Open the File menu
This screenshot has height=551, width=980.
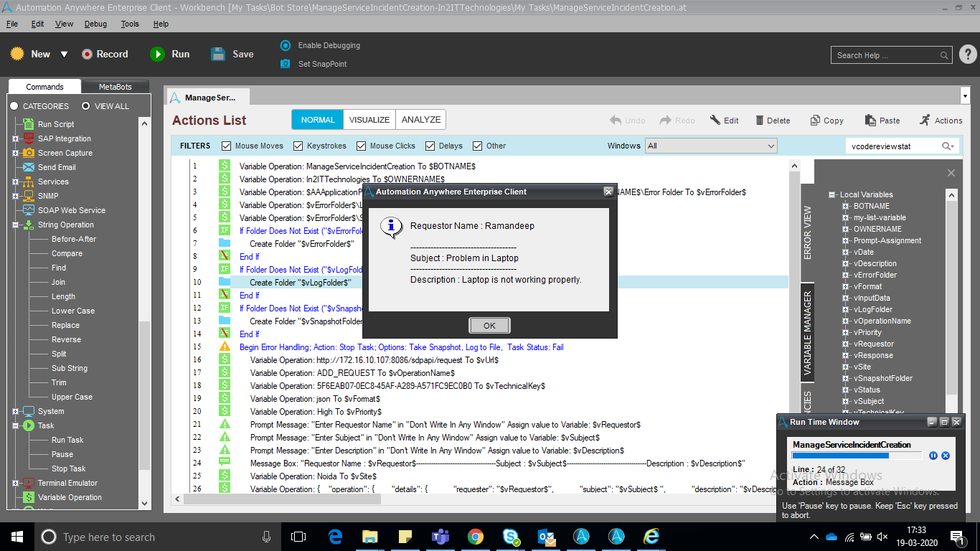pyautogui.click(x=12, y=24)
